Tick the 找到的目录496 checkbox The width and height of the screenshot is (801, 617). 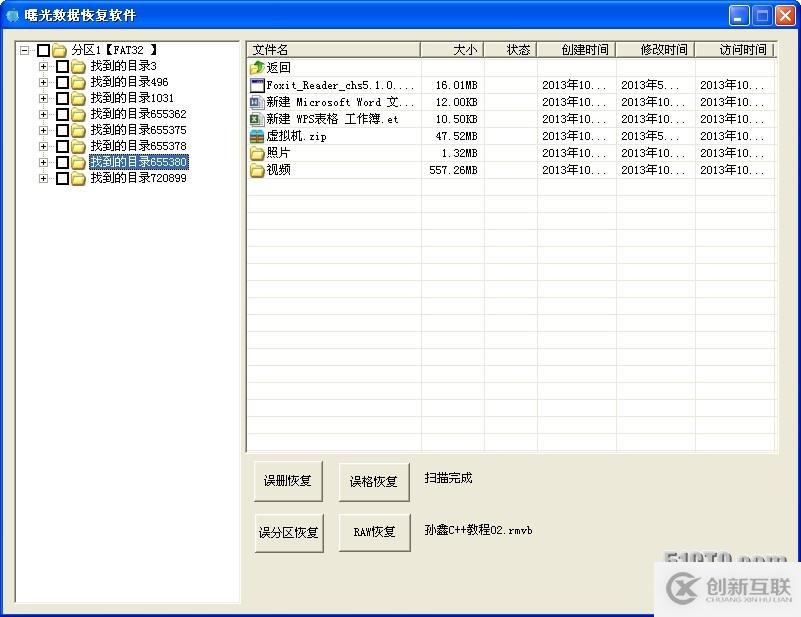(62, 83)
